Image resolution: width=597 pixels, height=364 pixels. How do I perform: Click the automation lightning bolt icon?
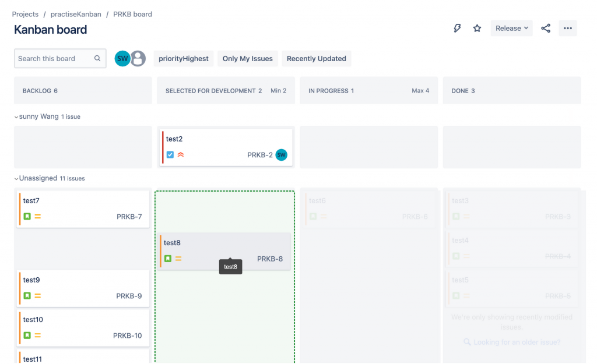coord(457,28)
